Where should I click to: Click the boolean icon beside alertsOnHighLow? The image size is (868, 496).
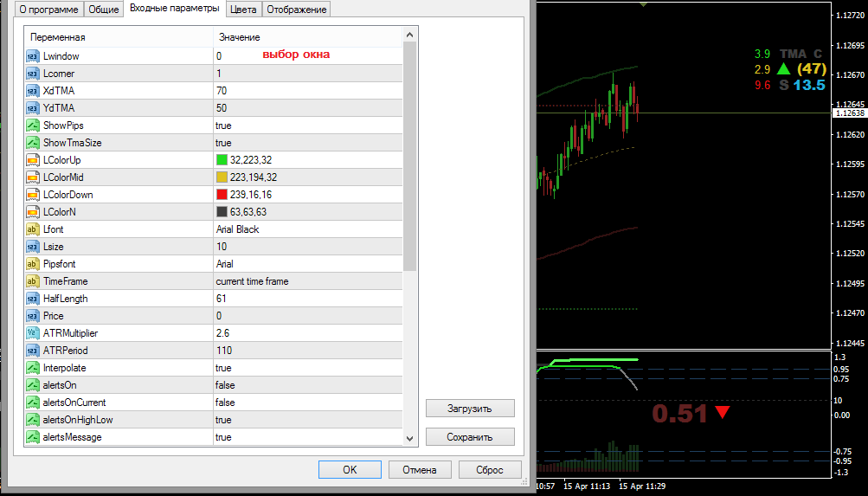click(x=33, y=420)
